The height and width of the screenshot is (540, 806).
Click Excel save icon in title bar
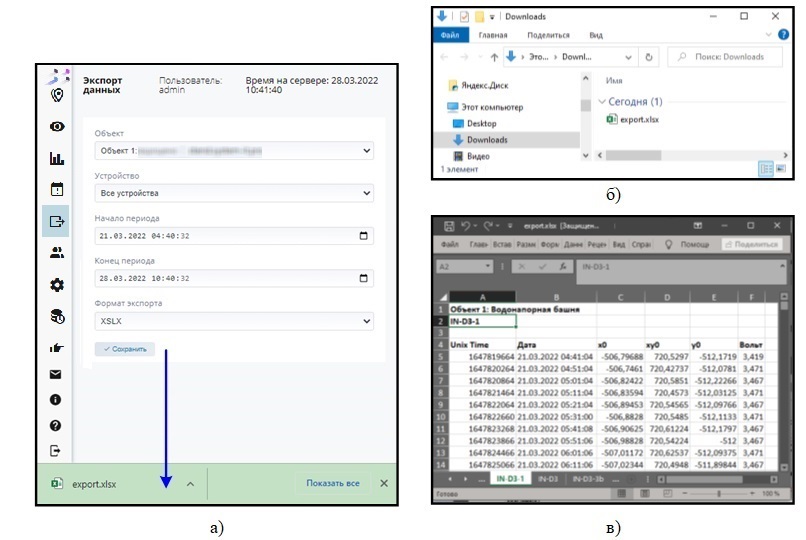(x=449, y=227)
